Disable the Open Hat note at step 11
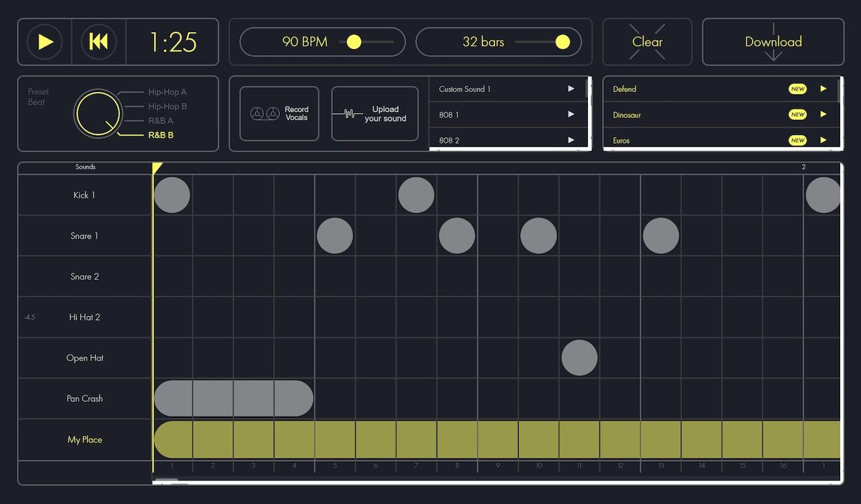The image size is (861, 504). (579, 358)
